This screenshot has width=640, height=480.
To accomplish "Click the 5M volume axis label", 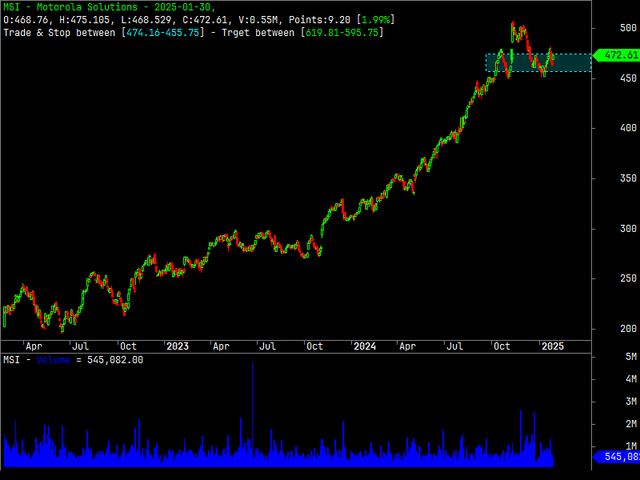I will 631,357.
